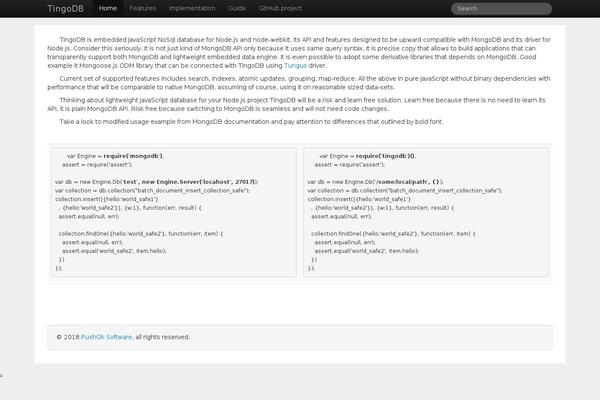600x400 pixels.
Task: Open the Home nav item
Action: 108,8
